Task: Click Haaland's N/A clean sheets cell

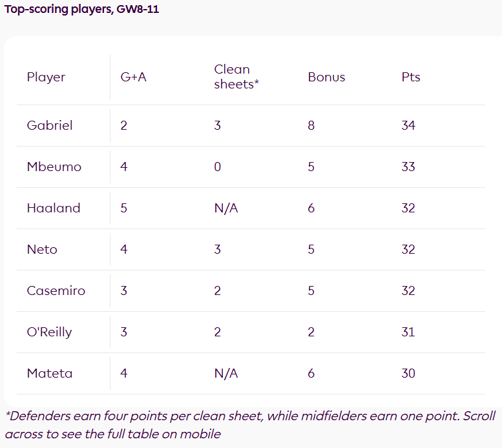Action: tap(226, 208)
